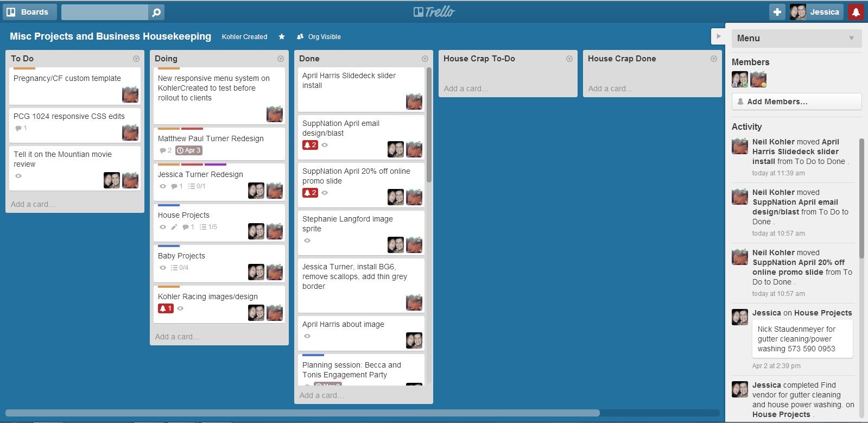Open the To Do list options dropdown
This screenshot has height=423, width=868.
(x=136, y=59)
